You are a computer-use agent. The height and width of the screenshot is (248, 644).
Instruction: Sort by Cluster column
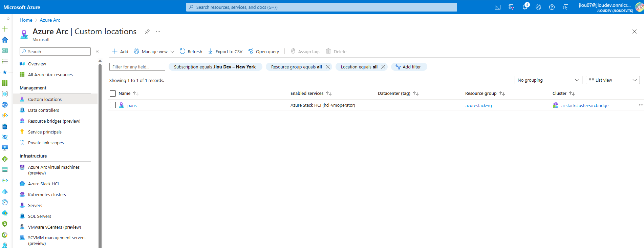(563, 94)
